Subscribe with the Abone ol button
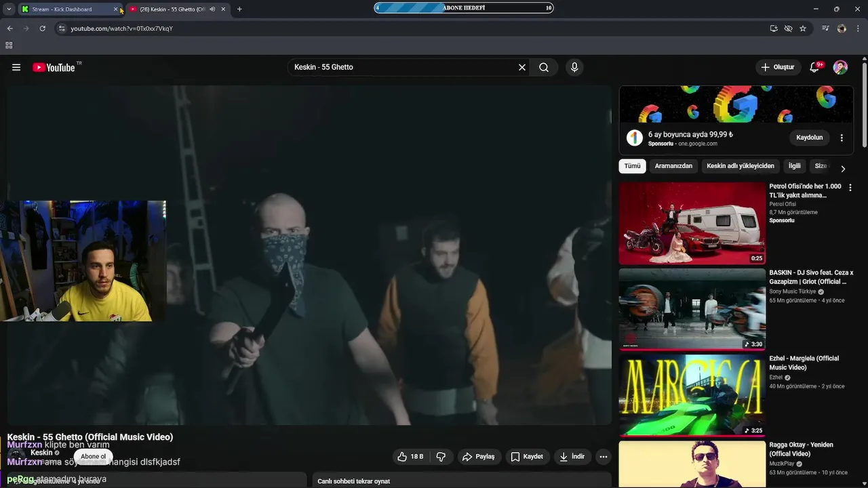This screenshot has height=488, width=868. coord(94,457)
